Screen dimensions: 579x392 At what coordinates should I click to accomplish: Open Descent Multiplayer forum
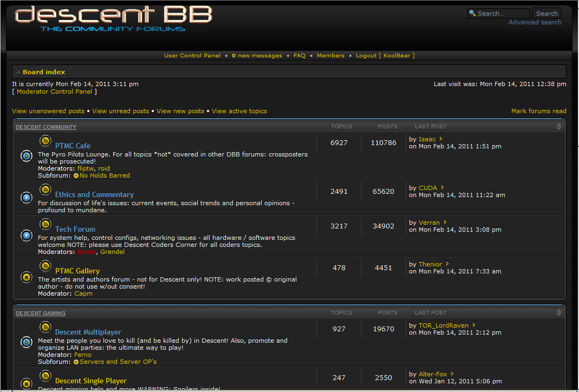88,332
